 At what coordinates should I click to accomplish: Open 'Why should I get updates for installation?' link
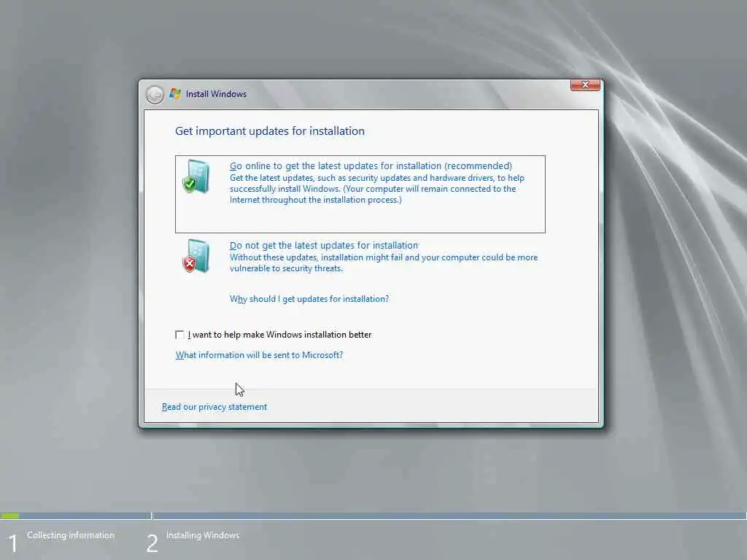309,298
